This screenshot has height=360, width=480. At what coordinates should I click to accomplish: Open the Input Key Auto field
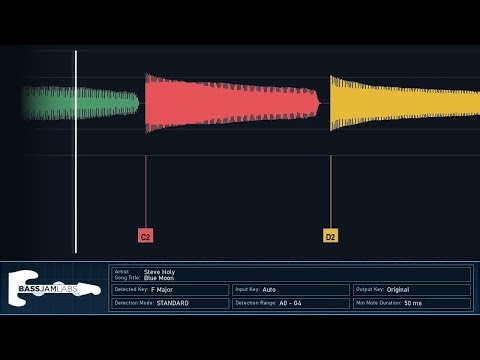[x=291, y=290]
